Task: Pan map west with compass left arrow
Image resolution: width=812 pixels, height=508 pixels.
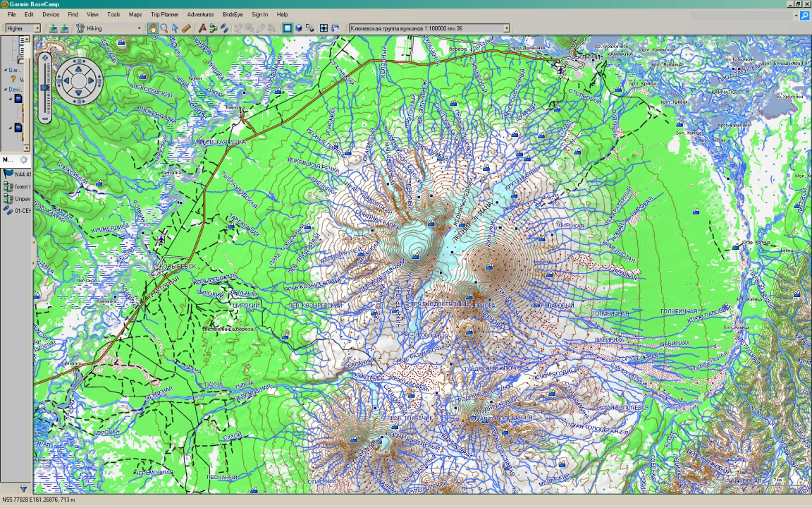Action: pyautogui.click(x=66, y=80)
